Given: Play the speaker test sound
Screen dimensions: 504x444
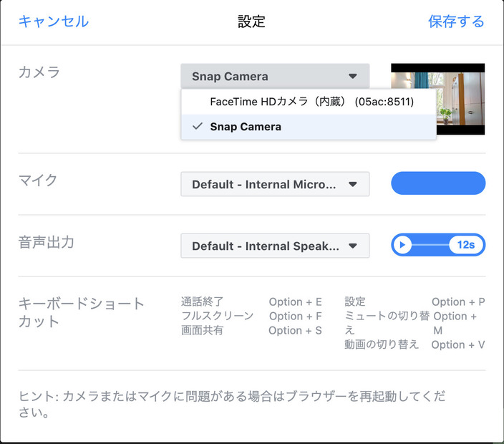Looking at the screenshot, I should pos(402,245).
